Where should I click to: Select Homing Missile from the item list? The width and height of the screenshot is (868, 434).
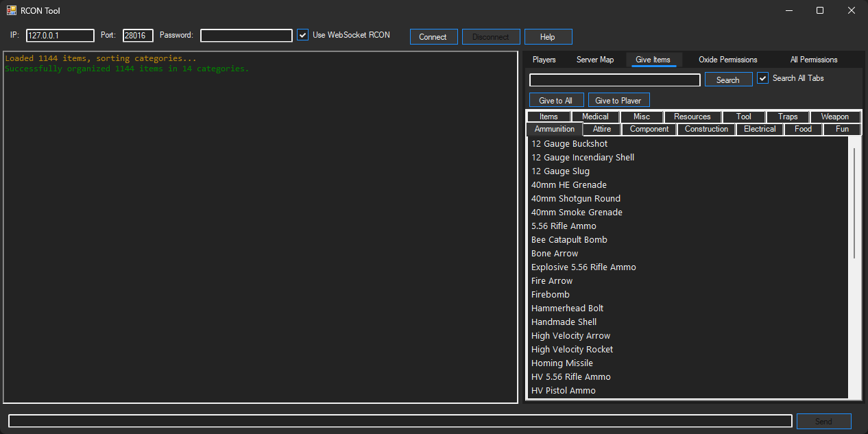[562, 363]
